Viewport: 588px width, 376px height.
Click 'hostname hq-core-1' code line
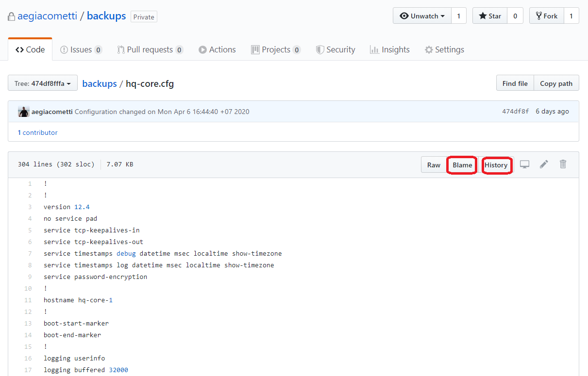click(x=78, y=300)
